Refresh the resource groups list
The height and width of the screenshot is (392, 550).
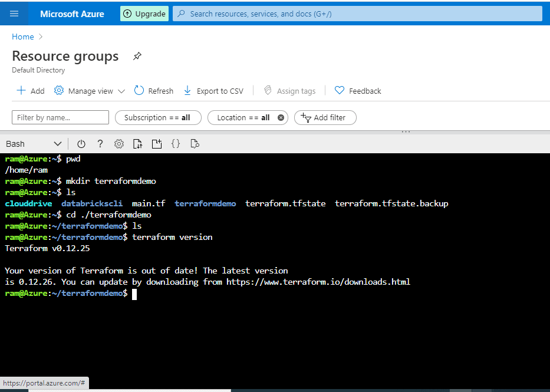coord(154,91)
